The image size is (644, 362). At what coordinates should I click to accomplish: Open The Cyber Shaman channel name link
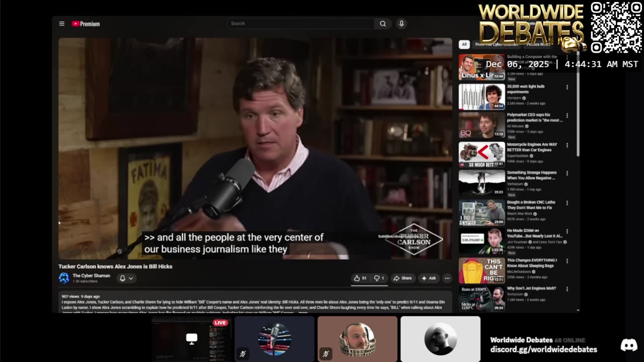pos(91,276)
